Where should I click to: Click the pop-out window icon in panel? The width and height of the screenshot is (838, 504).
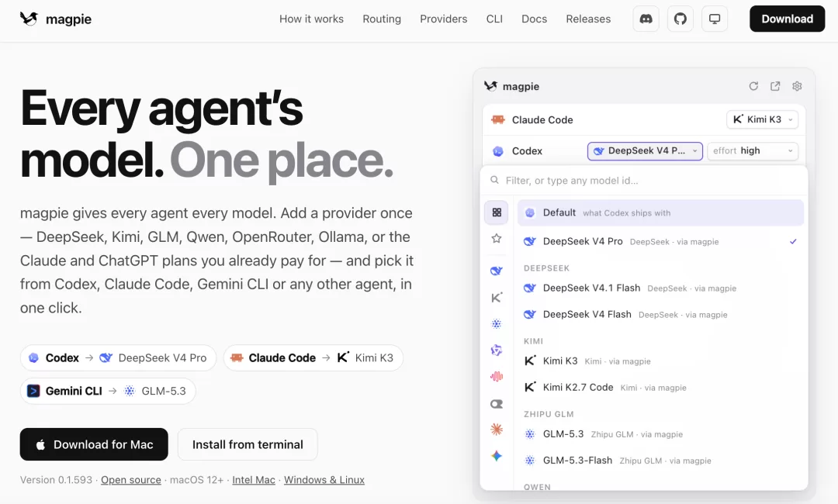point(775,86)
